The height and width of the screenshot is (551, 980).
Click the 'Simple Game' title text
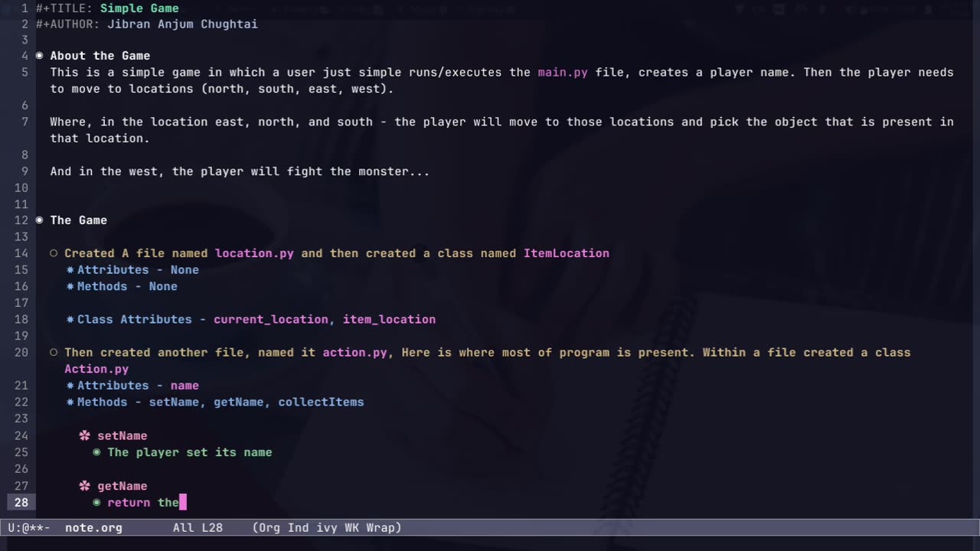point(139,8)
